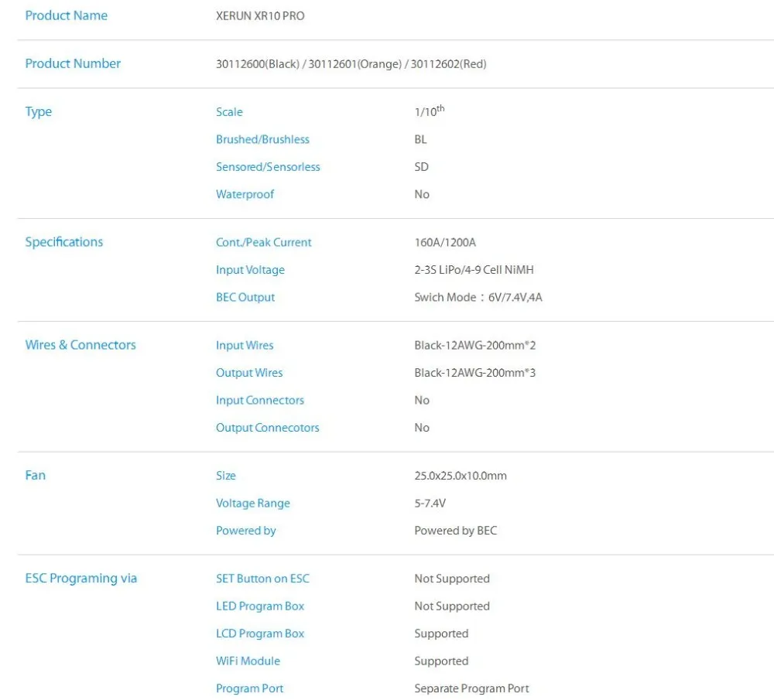774x700 pixels.
Task: Click the Type section heading
Action: (39, 112)
